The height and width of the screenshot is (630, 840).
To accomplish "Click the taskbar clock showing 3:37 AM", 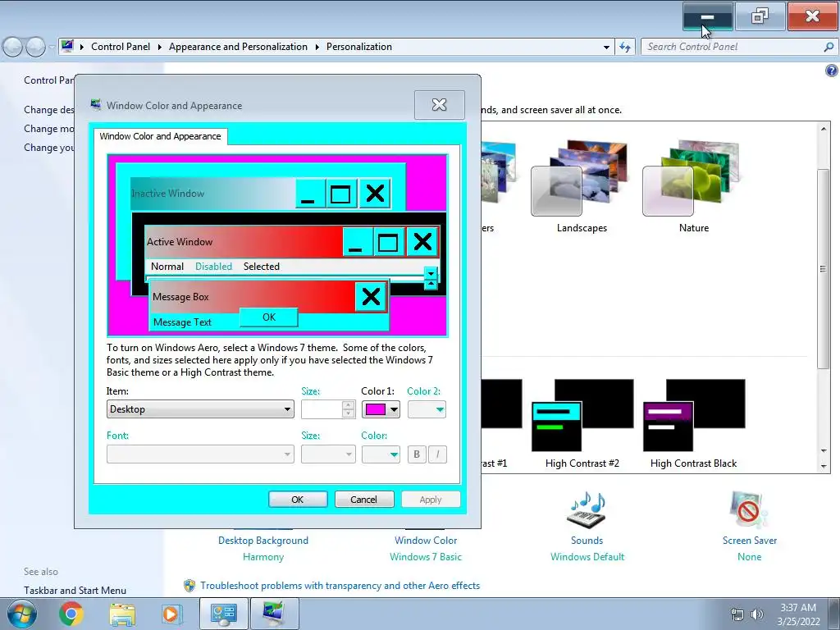I will click(x=798, y=614).
